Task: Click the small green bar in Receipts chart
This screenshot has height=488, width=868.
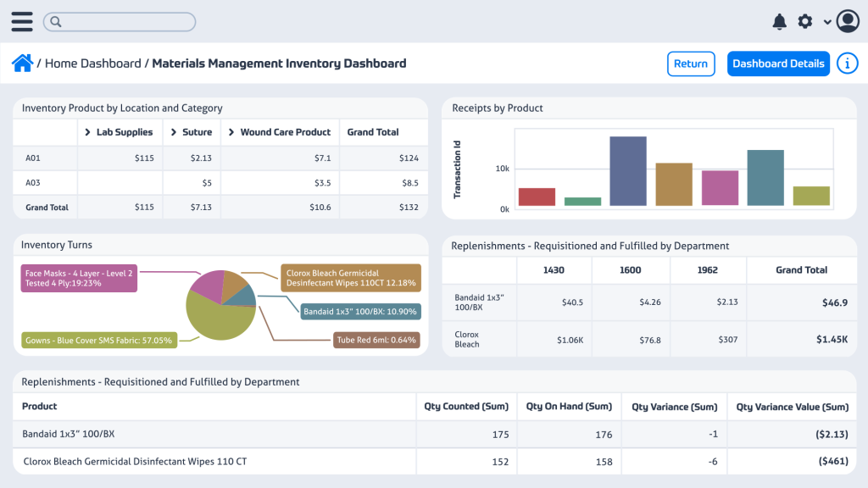Action: tap(582, 202)
